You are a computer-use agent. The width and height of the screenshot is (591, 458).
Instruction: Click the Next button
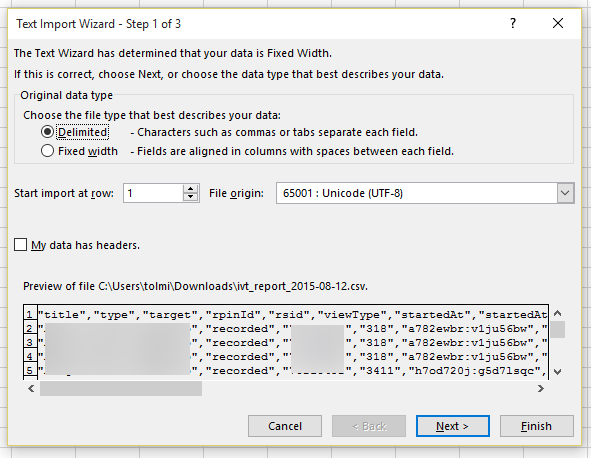click(453, 426)
